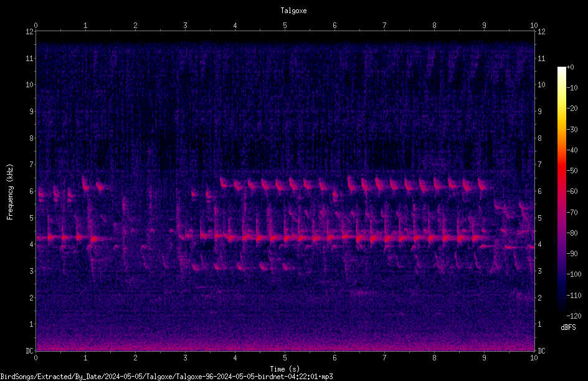Pick the white top of the color bar
The image size is (588, 381).
coord(562,69)
